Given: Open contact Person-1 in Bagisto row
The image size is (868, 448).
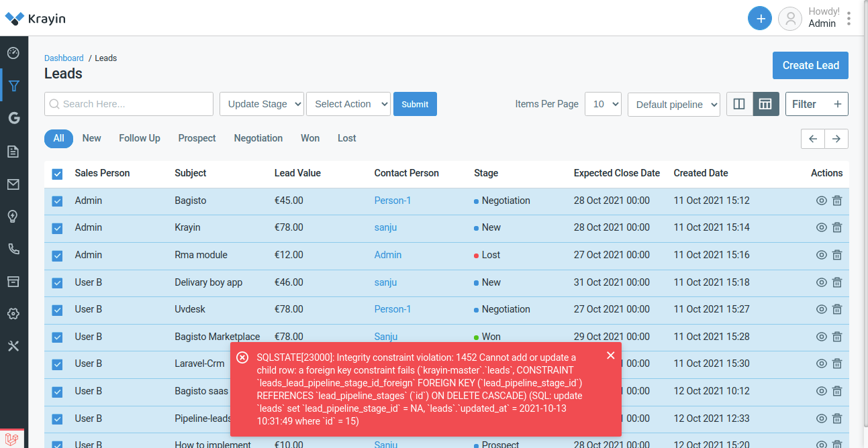Looking at the screenshot, I should [393, 201].
